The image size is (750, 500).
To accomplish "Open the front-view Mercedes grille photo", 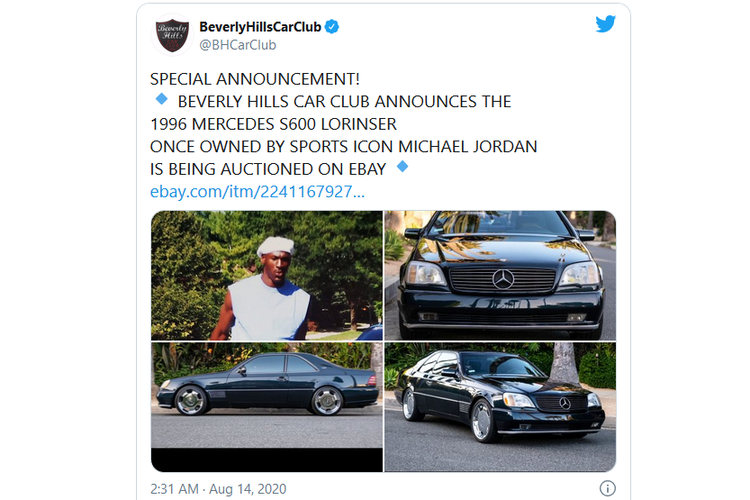I will tap(500, 275).
